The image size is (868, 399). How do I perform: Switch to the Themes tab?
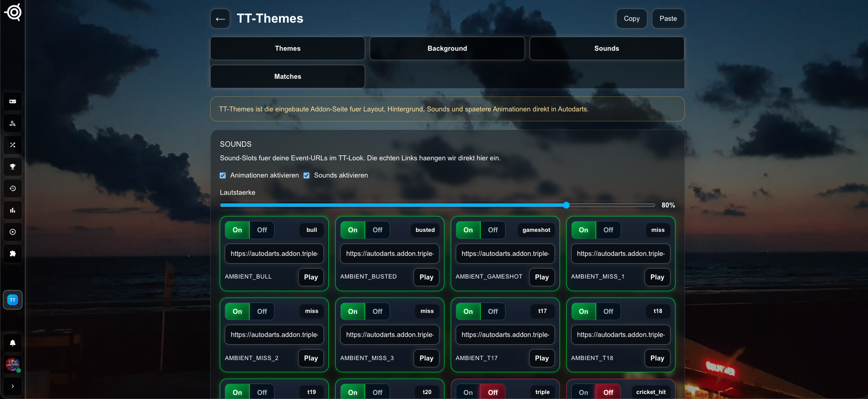tap(288, 48)
